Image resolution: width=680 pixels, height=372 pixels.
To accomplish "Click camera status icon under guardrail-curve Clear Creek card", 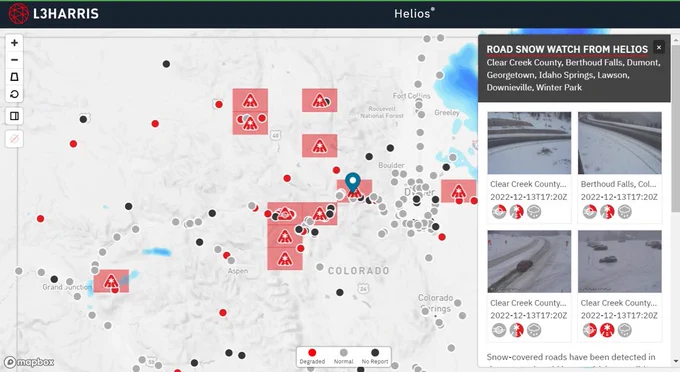I will [x=499, y=212].
